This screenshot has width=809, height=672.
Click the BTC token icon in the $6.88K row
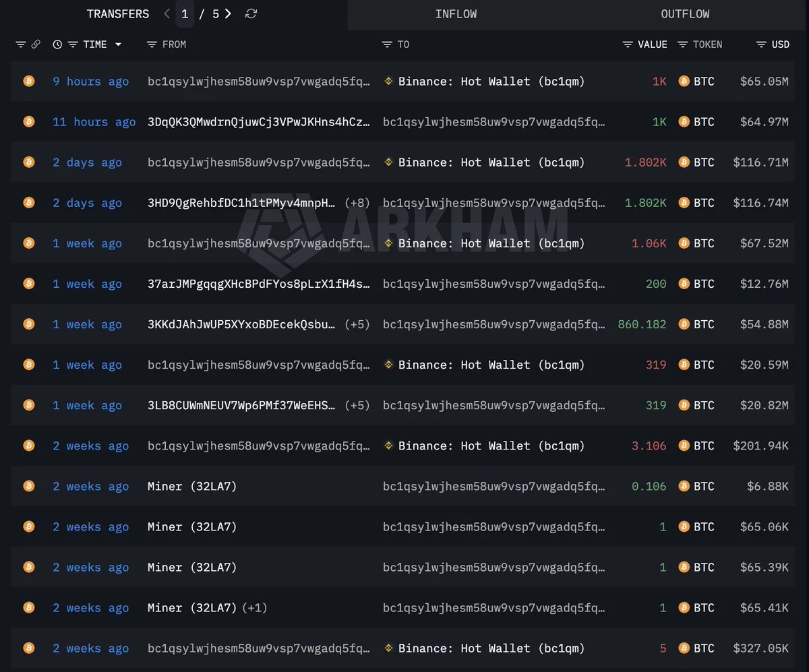pyautogui.click(x=684, y=486)
